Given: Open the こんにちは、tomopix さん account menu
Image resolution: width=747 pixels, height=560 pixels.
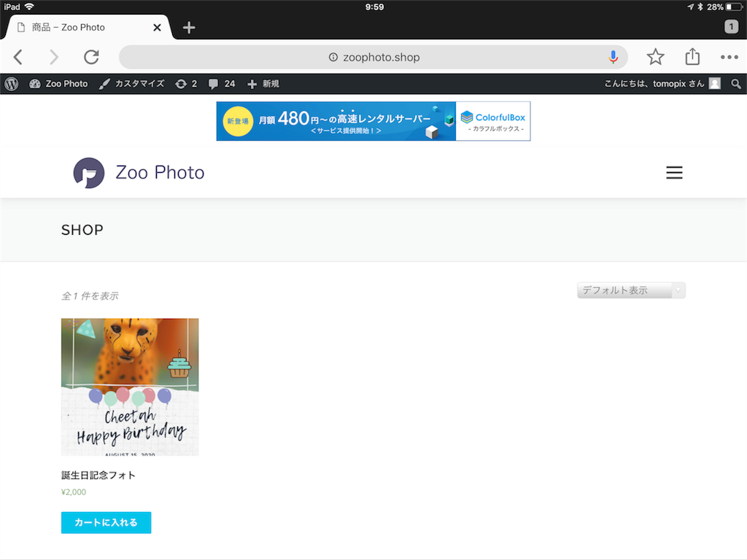Looking at the screenshot, I should point(662,84).
